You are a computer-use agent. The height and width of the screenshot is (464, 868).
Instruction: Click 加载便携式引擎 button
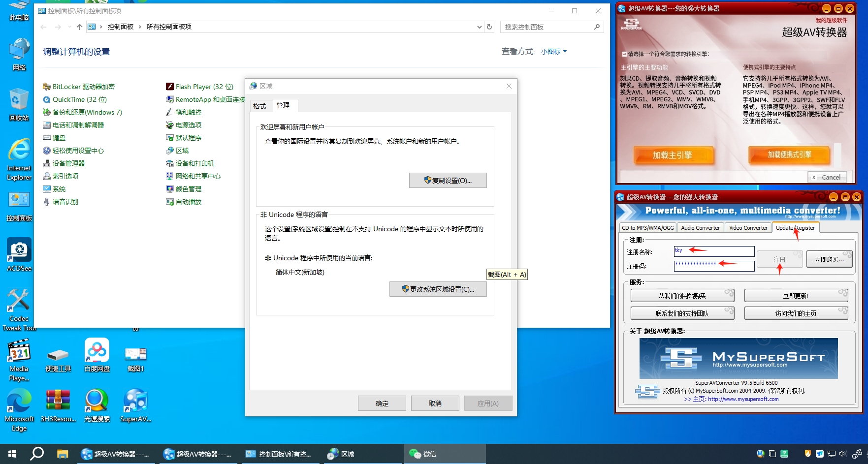[x=789, y=155]
